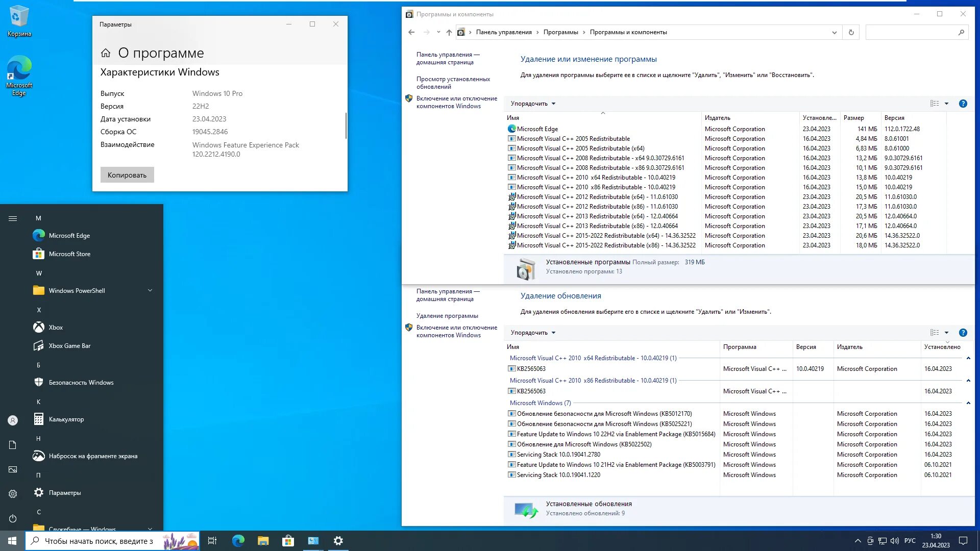Click the Power icon in Start sidebar

[x=13, y=518]
